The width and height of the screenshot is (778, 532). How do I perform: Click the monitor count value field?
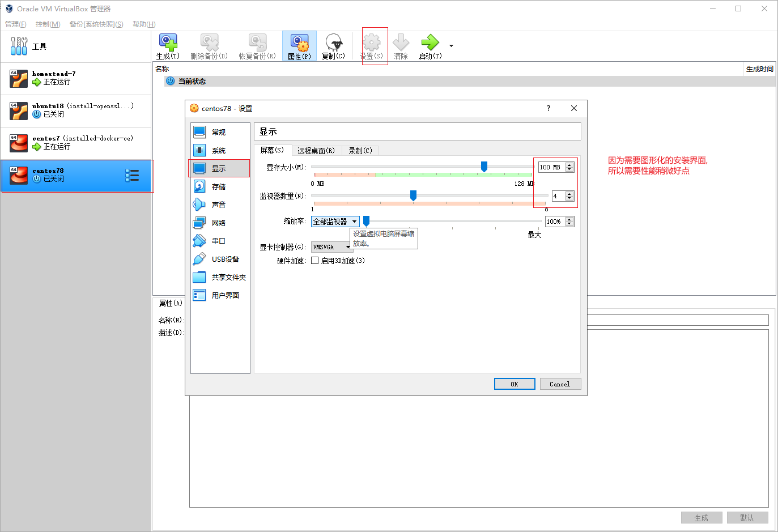pos(559,196)
